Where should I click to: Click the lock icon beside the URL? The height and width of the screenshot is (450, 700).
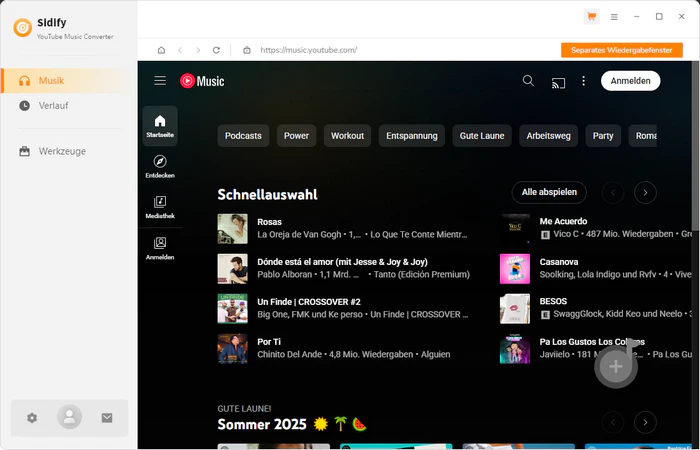point(247,50)
